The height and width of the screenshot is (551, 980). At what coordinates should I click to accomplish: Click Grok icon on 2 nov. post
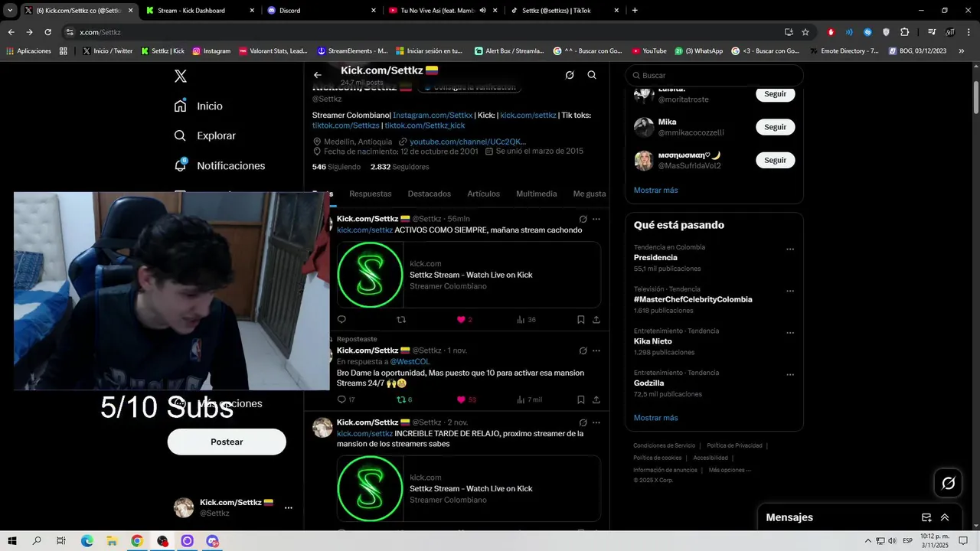583,422
